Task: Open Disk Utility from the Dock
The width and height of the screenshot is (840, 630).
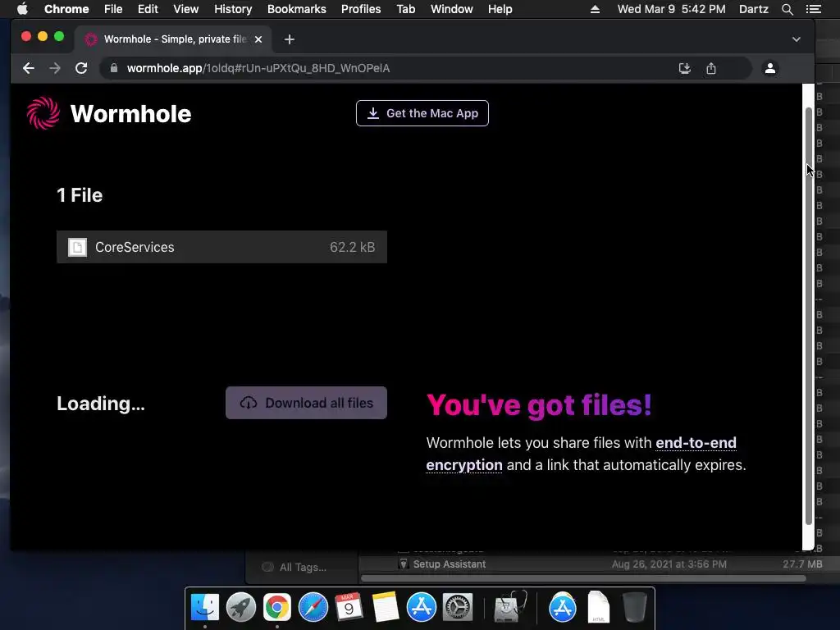Action: tap(509, 608)
